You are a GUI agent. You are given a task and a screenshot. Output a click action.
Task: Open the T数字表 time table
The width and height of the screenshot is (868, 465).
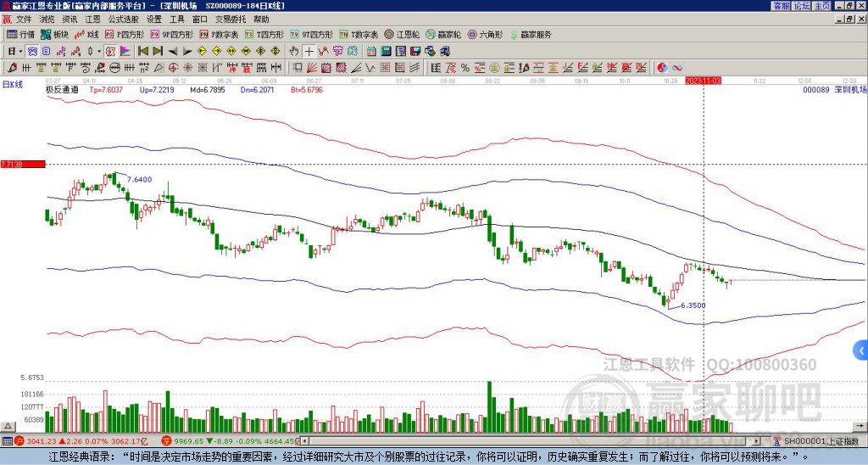click(x=359, y=34)
